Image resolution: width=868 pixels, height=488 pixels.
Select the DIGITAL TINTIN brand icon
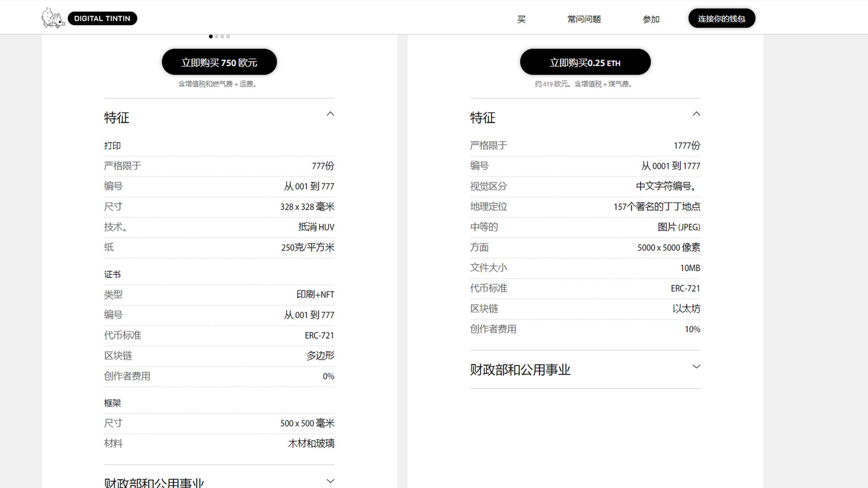click(103, 18)
